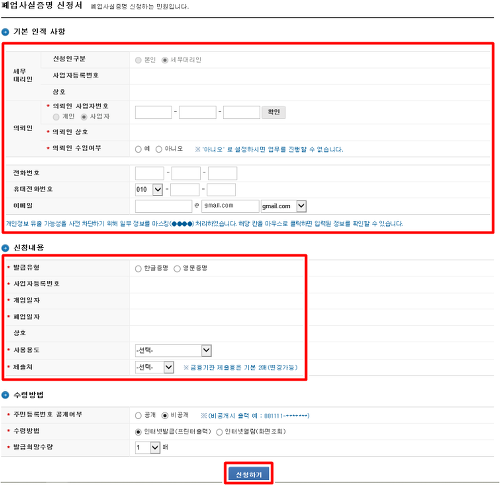Choose 사업자 under 의뢰인 사업자번호

(84, 117)
